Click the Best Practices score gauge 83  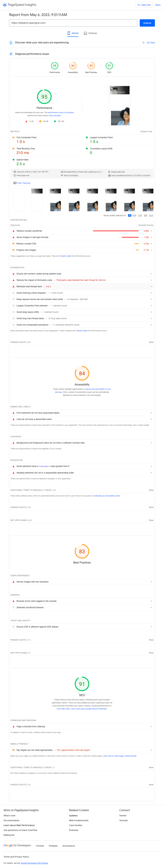[91, 66]
